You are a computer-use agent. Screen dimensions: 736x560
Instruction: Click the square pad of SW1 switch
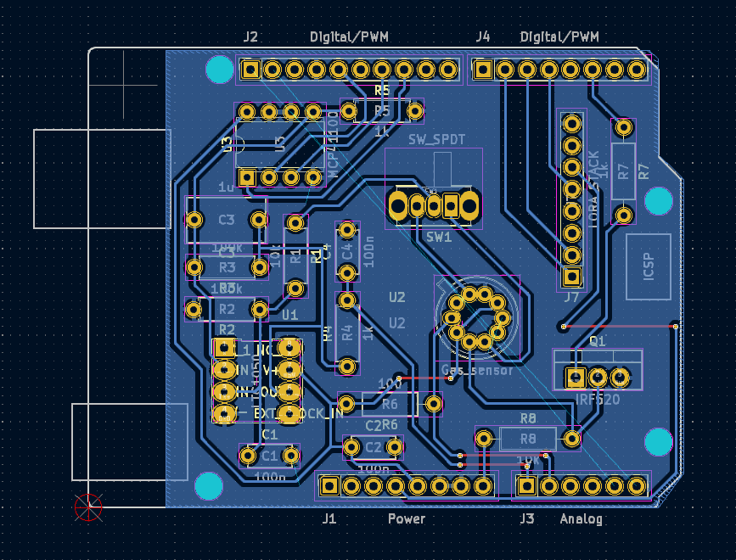451,205
